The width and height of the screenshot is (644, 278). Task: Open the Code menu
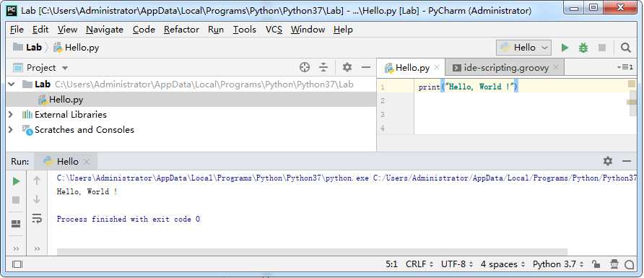[144, 30]
